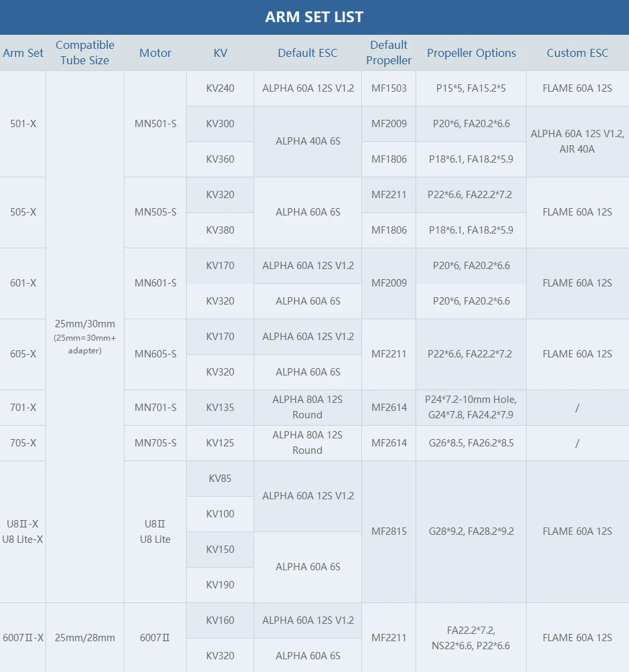Screen dimensions: 629x672
Task: Select the Compatible Tube Size column header
Action: [x=85, y=53]
